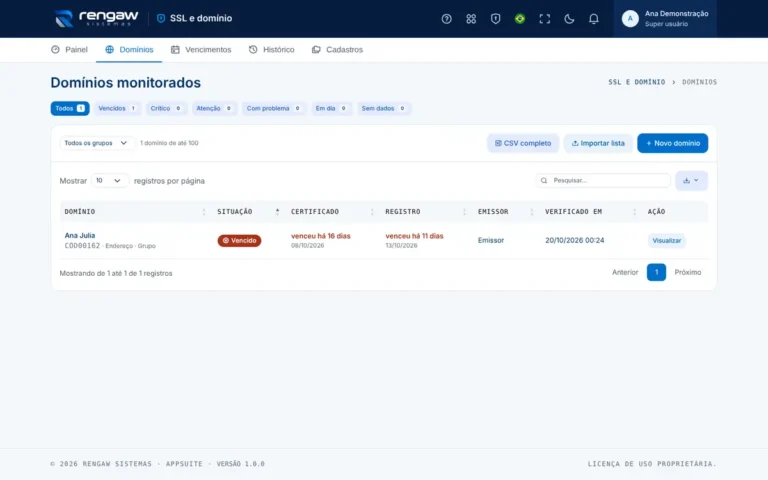This screenshot has height=480, width=768.
Task: Switch to the Histórico tab
Action: 271,49
